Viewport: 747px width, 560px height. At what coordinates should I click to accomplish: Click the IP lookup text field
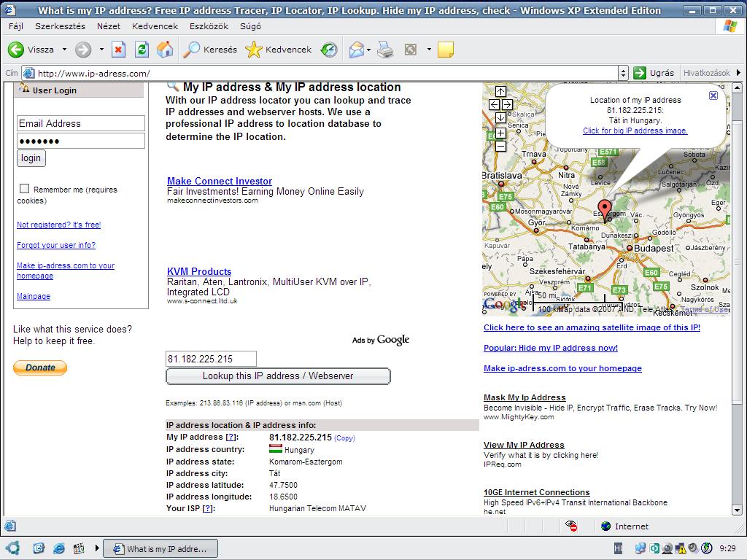(211, 359)
